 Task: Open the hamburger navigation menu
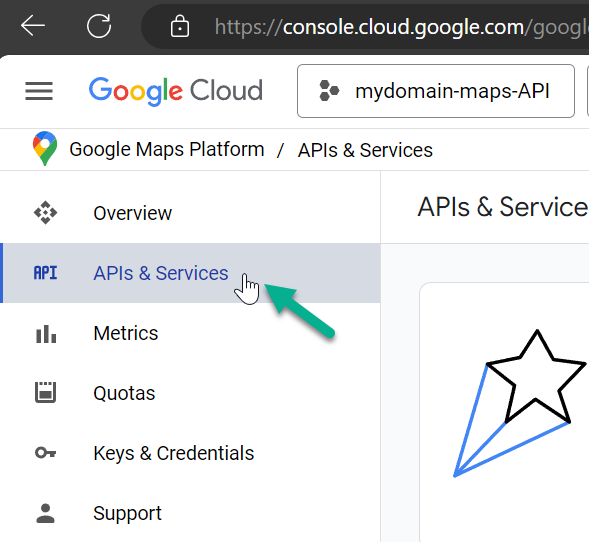[39, 91]
